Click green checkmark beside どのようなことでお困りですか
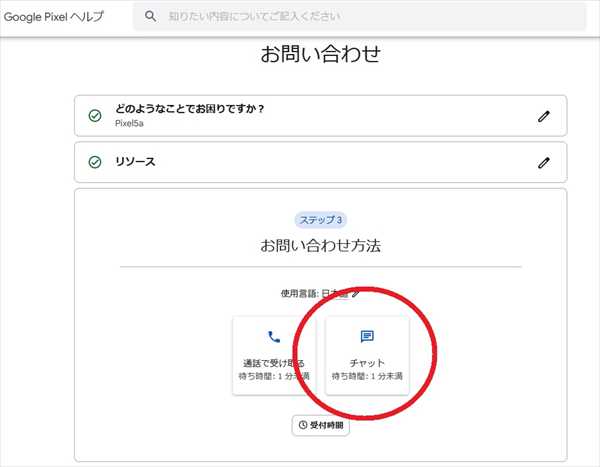The height and width of the screenshot is (467, 600). [x=95, y=116]
